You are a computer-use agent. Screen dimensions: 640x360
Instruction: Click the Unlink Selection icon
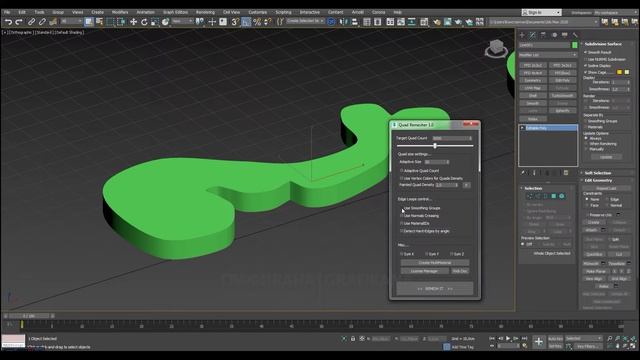[x=42, y=22]
